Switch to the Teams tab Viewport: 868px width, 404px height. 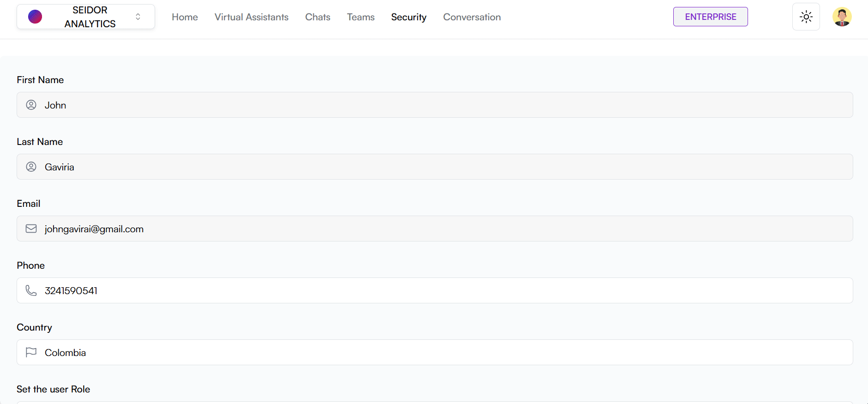[361, 17]
